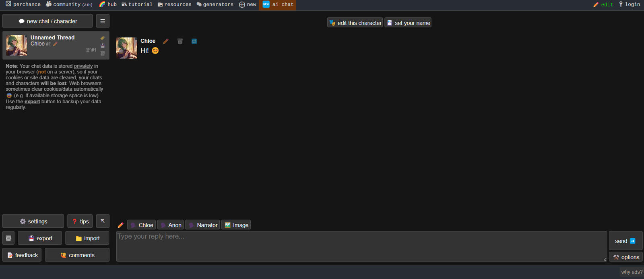
Task: Open the hamburger menu beside new chat
Action: (103, 21)
